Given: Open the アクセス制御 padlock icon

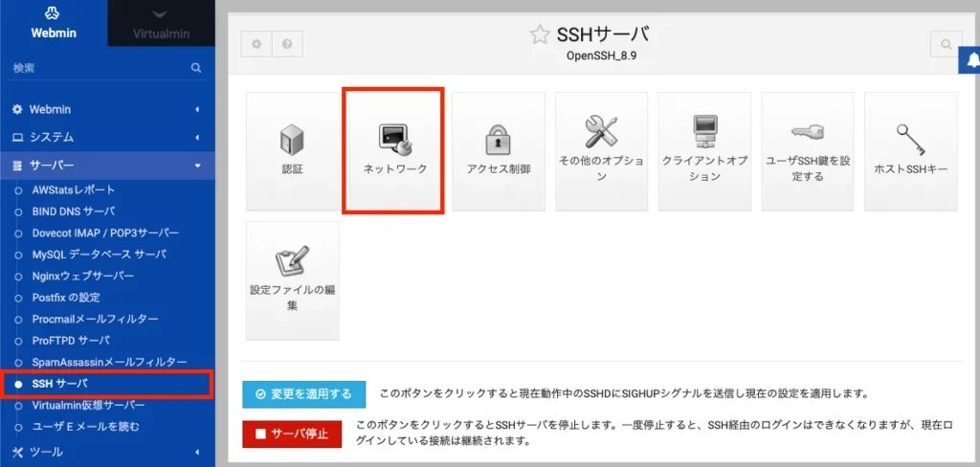Looking at the screenshot, I should 498,150.
